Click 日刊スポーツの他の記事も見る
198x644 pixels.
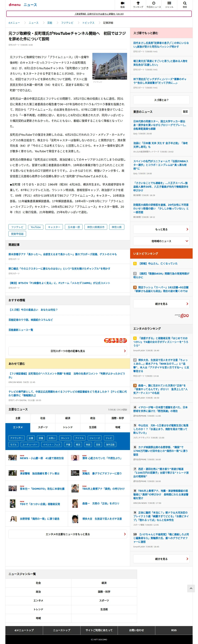click(x=68, y=351)
